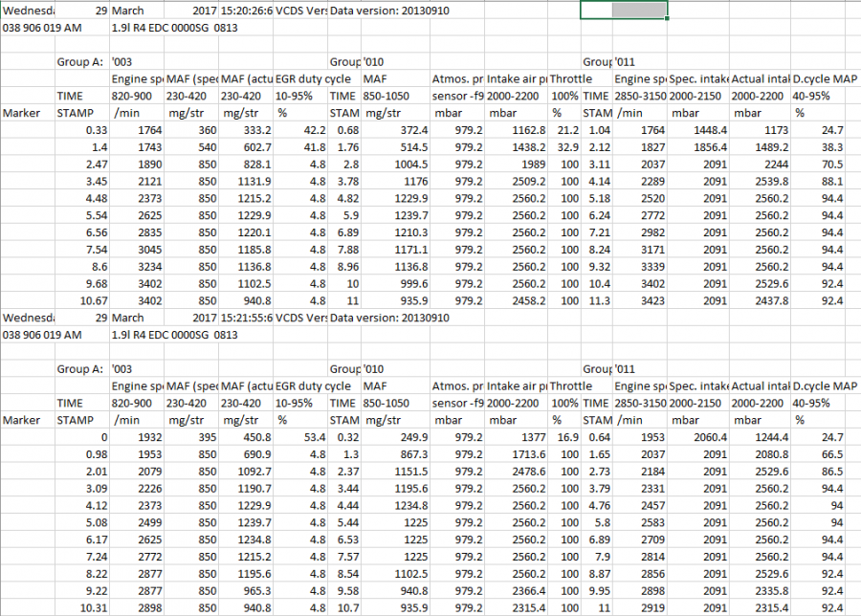
Task: Click the specified intake value 2060.4
Action: (x=702, y=436)
